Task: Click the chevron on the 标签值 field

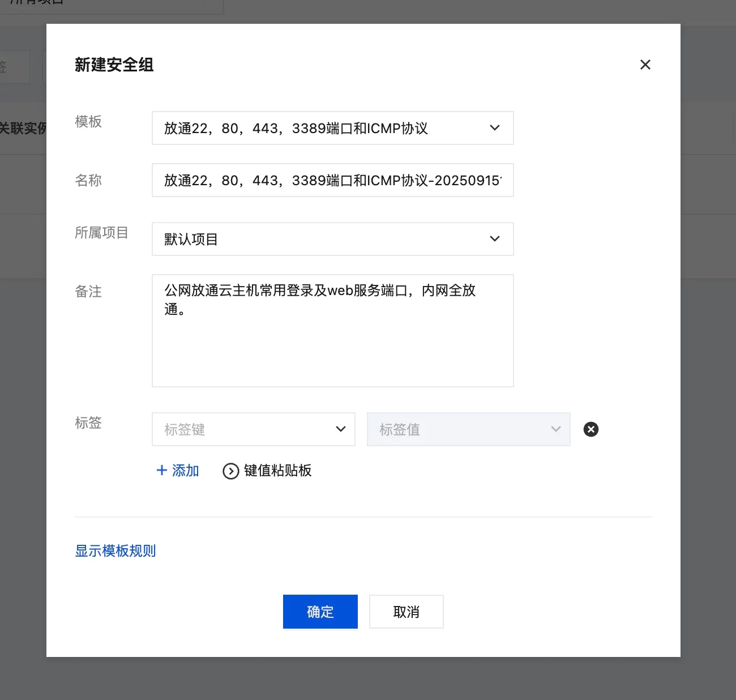Action: click(x=555, y=429)
